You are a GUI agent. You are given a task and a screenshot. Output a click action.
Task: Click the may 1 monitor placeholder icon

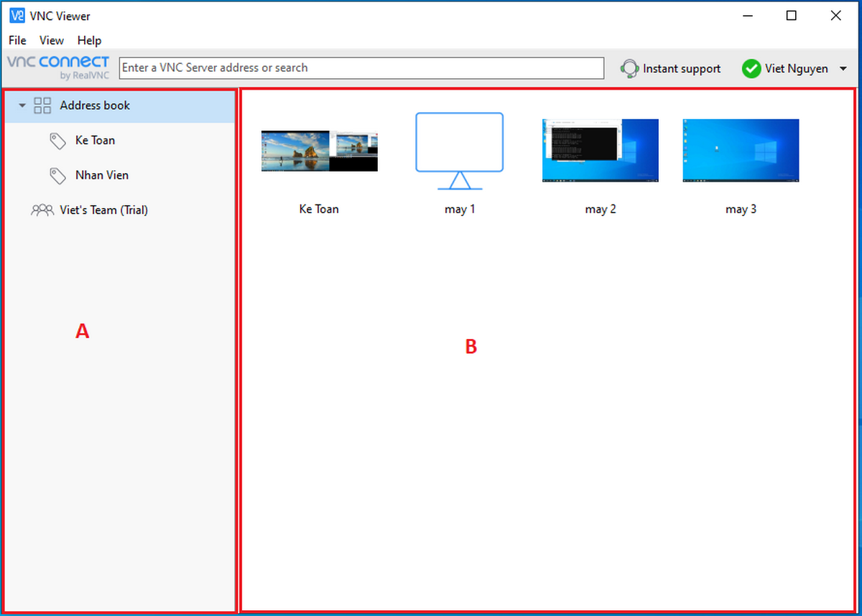pos(460,151)
